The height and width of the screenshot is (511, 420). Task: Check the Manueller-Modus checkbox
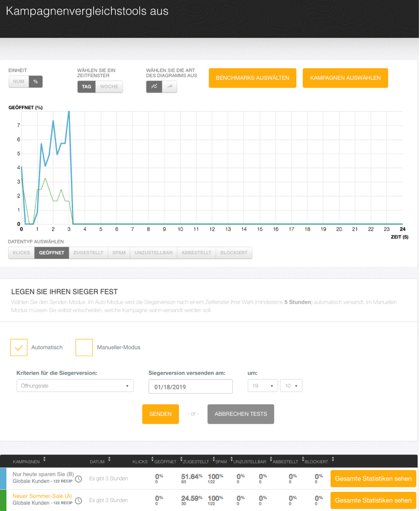84,348
